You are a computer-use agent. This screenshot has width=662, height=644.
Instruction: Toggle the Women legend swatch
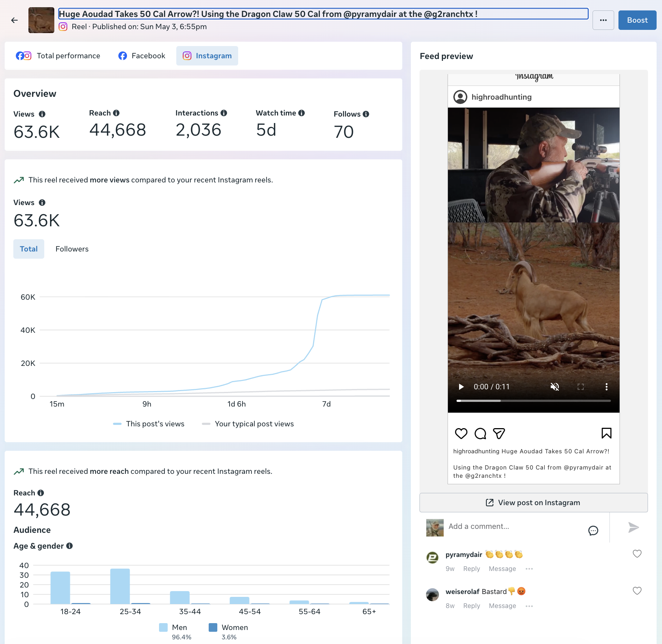pyautogui.click(x=213, y=627)
